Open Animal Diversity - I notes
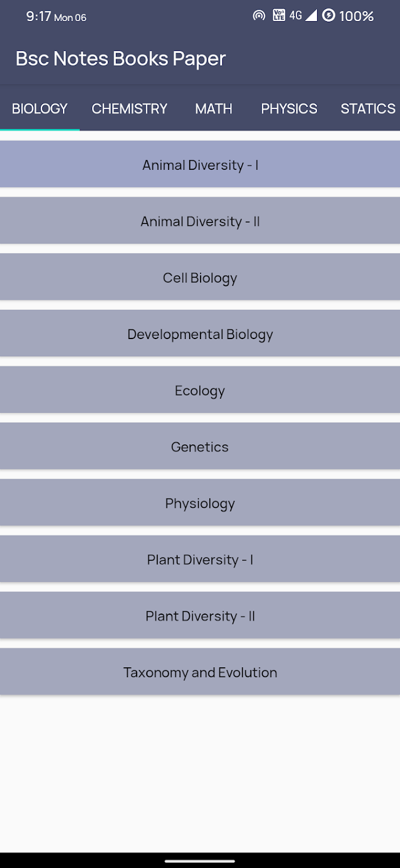Image resolution: width=400 pixels, height=868 pixels. (200, 165)
